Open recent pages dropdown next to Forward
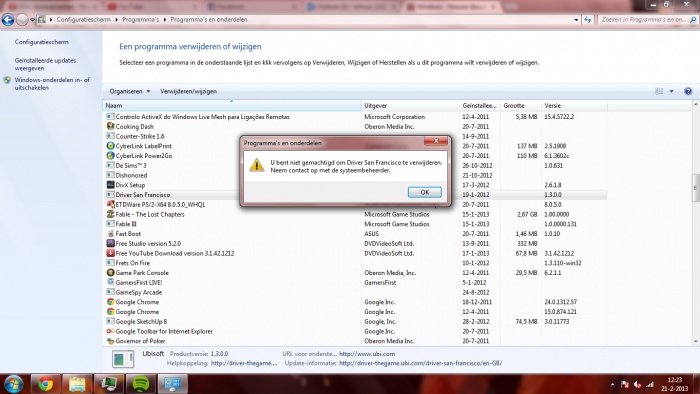Screen dimensions: 700x394 [32, 20]
